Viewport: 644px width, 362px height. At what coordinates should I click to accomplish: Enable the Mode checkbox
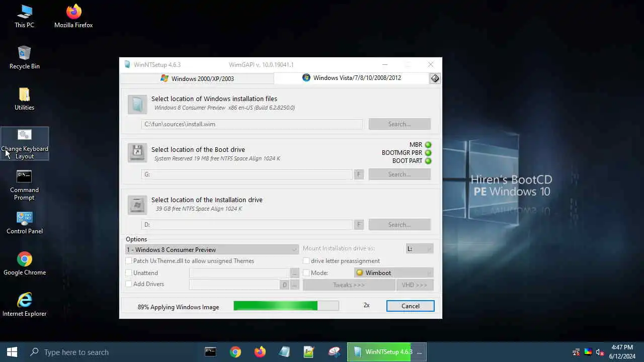306,273
